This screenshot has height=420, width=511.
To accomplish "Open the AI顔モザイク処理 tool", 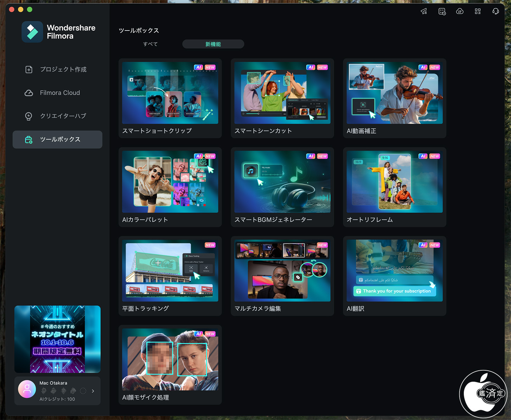I will pyautogui.click(x=170, y=364).
